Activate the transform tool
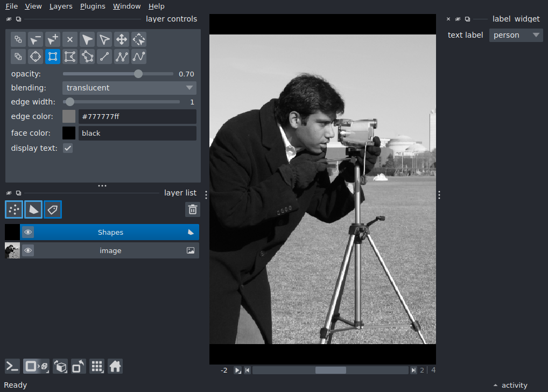This screenshot has width=548, height=392. pyautogui.click(x=139, y=39)
